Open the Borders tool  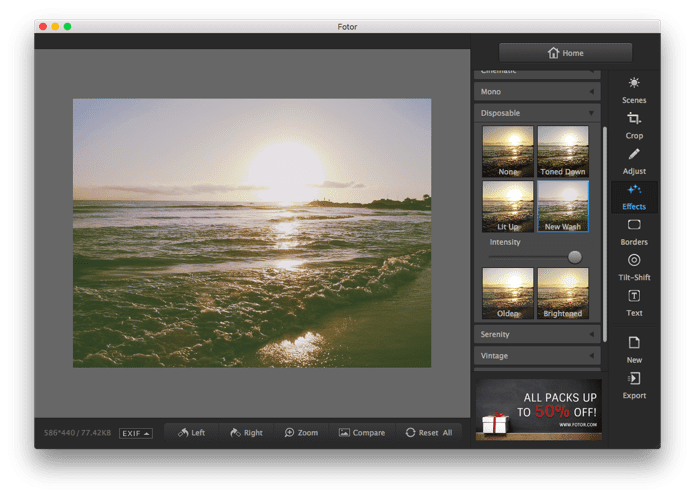point(634,232)
